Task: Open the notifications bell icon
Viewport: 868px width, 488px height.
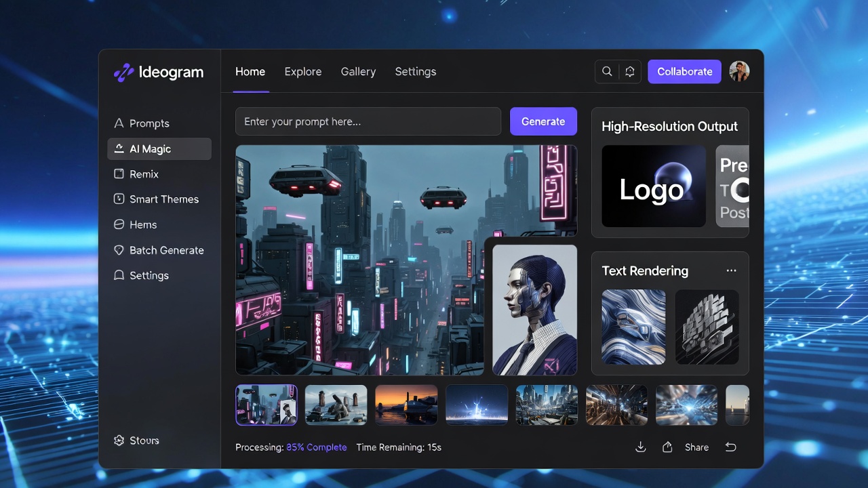Action: click(x=630, y=71)
